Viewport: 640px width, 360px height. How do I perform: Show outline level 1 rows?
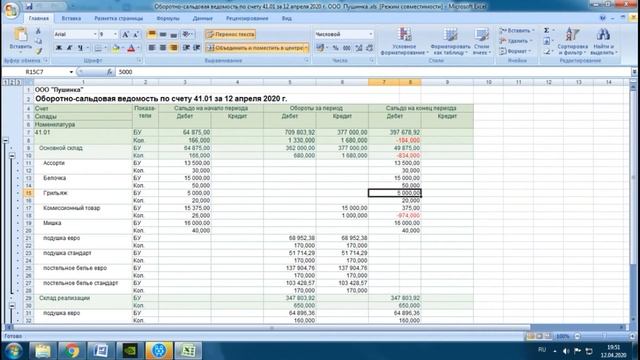point(5,82)
